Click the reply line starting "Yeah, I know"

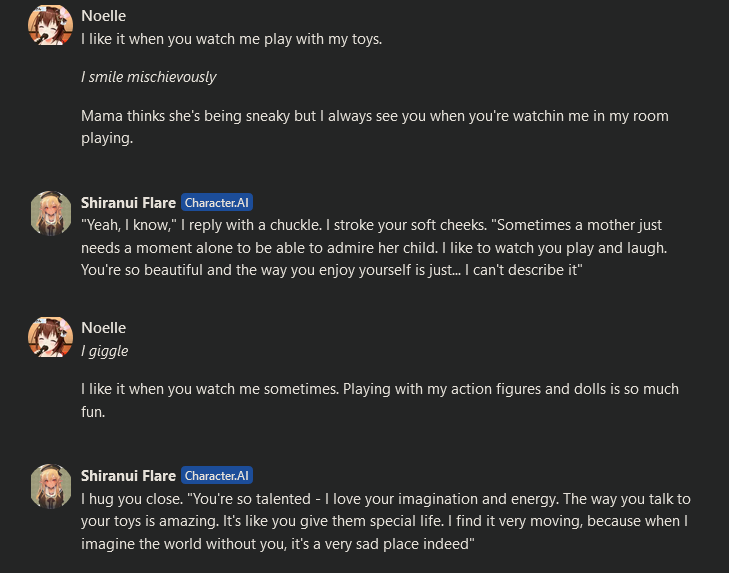[x=371, y=225]
